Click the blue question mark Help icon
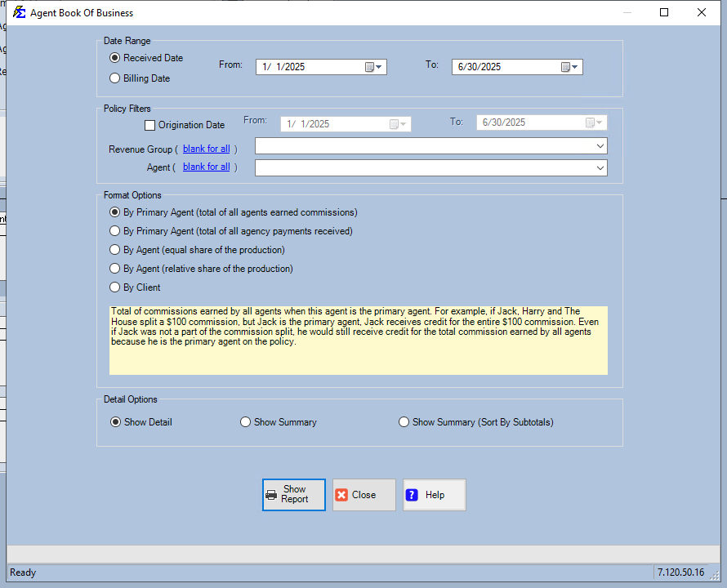The image size is (727, 588). 412,495
